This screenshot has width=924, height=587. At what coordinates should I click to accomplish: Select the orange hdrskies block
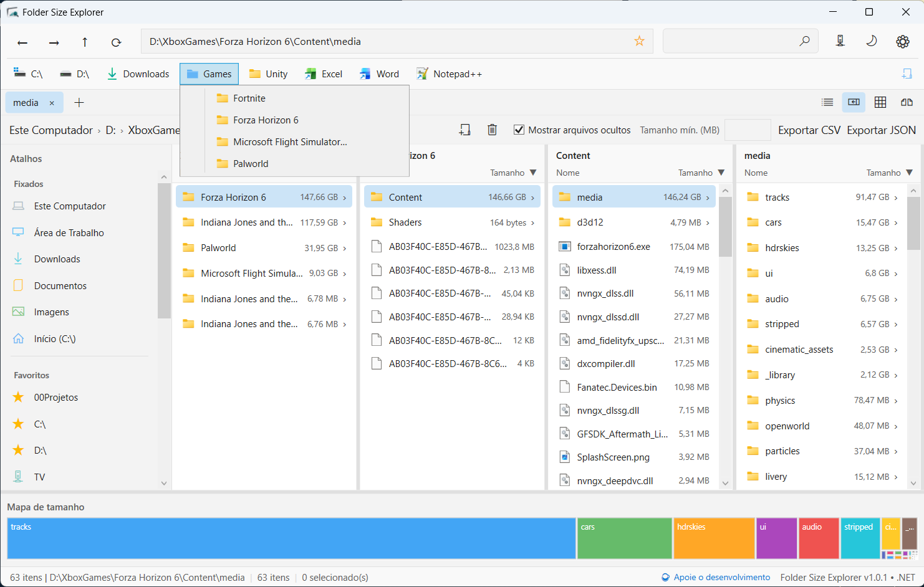point(714,538)
